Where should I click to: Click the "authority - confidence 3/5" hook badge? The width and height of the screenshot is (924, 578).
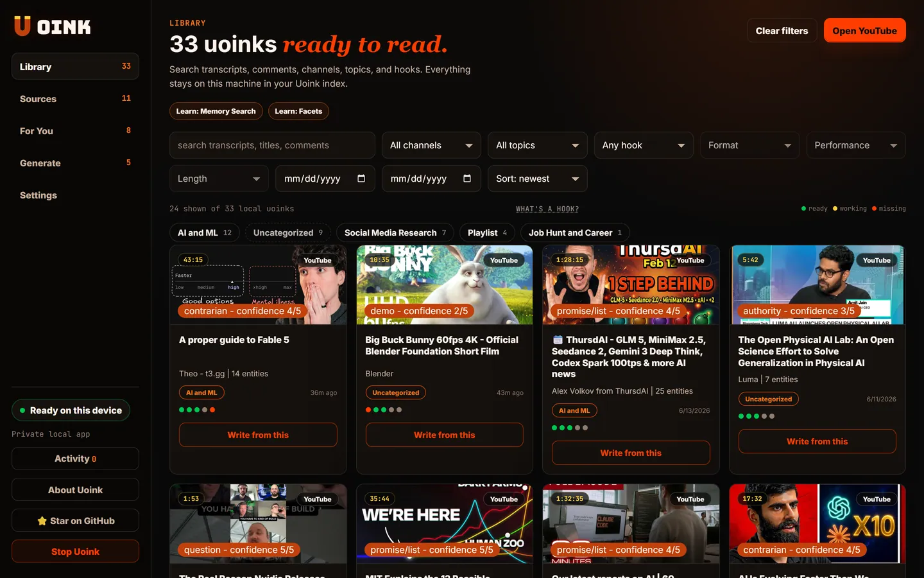coord(799,311)
